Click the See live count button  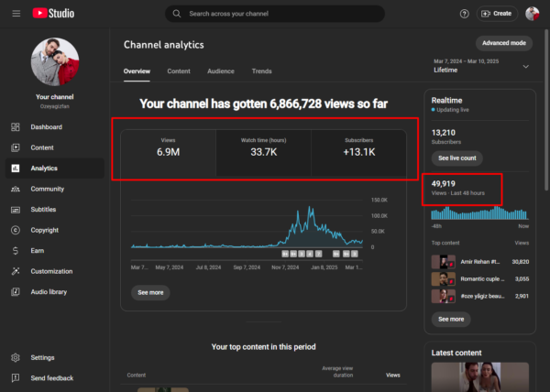click(455, 158)
